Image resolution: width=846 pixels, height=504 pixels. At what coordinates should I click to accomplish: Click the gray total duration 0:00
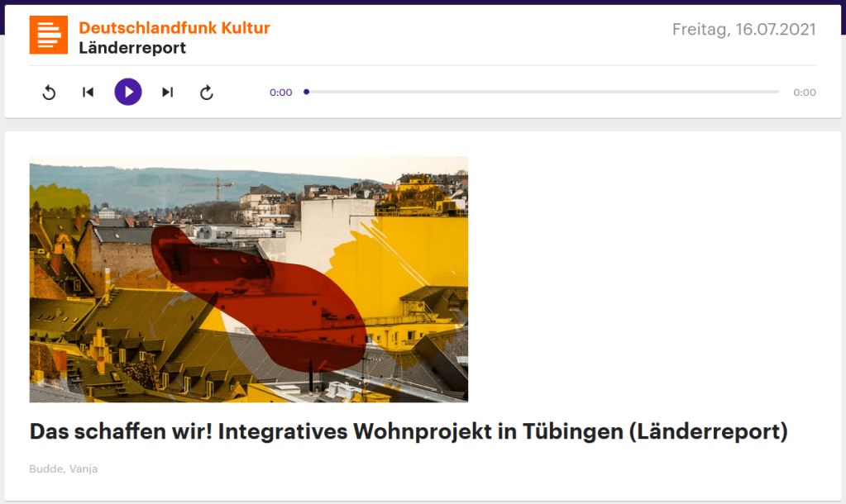[805, 93]
